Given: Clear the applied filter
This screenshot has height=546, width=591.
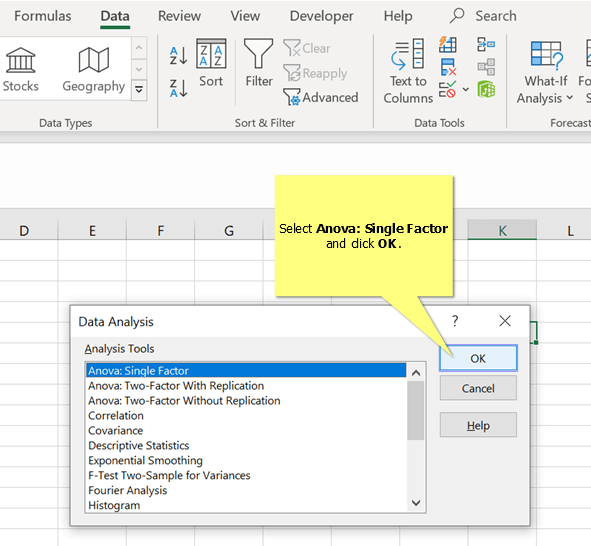Looking at the screenshot, I should [307, 48].
